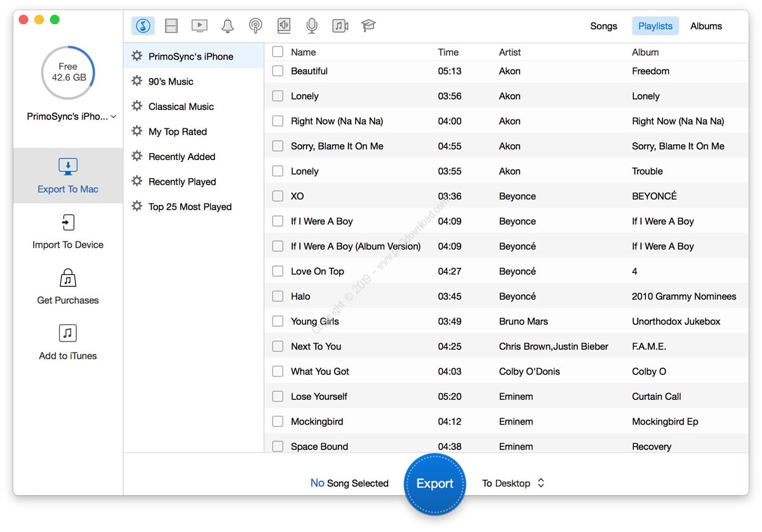
Task: Click the Import To Device icon
Action: pyautogui.click(x=68, y=223)
